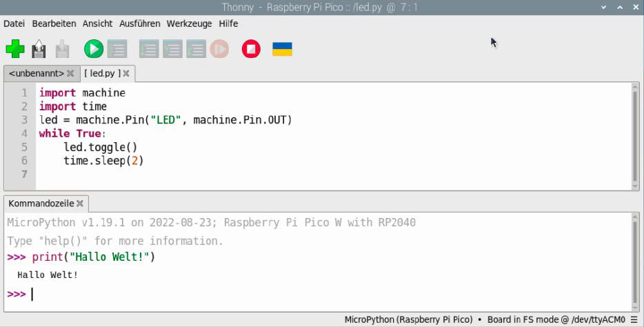Close the Kommandozeile panel
Screen dimensions: 644x327
coord(80,204)
